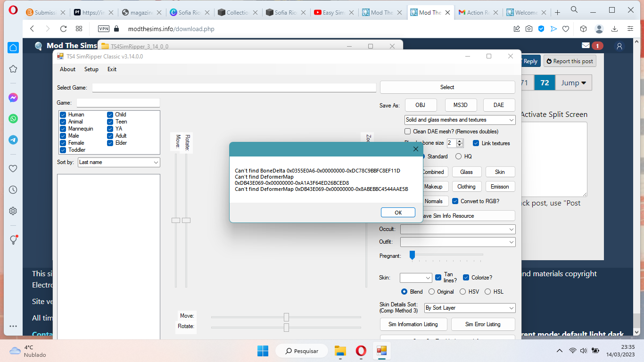This screenshot has height=362, width=644.
Task: Open browsing history from the sidebar clock icon
Action: pos(13,190)
